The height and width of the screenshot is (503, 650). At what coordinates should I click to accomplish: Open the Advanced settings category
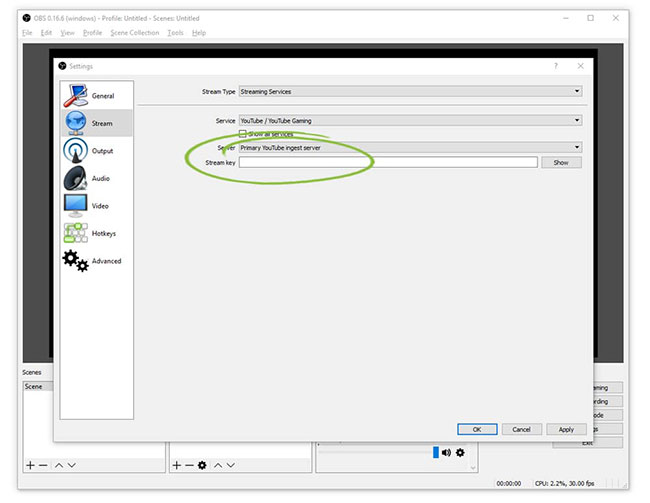pyautogui.click(x=95, y=261)
